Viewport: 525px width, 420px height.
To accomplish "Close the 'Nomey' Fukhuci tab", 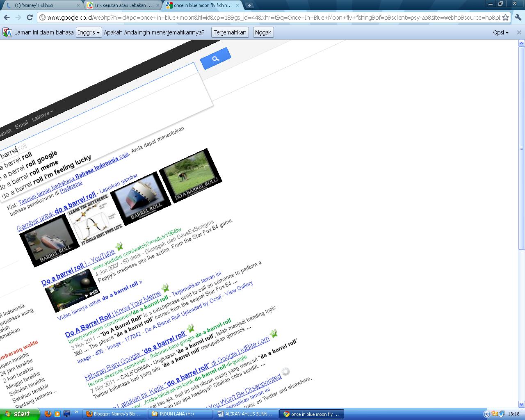I will click(78, 5).
